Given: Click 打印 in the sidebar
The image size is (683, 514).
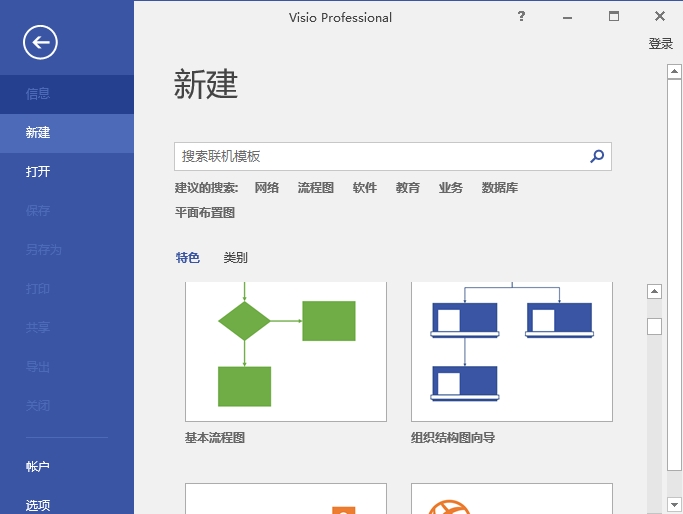Looking at the screenshot, I should [x=38, y=288].
